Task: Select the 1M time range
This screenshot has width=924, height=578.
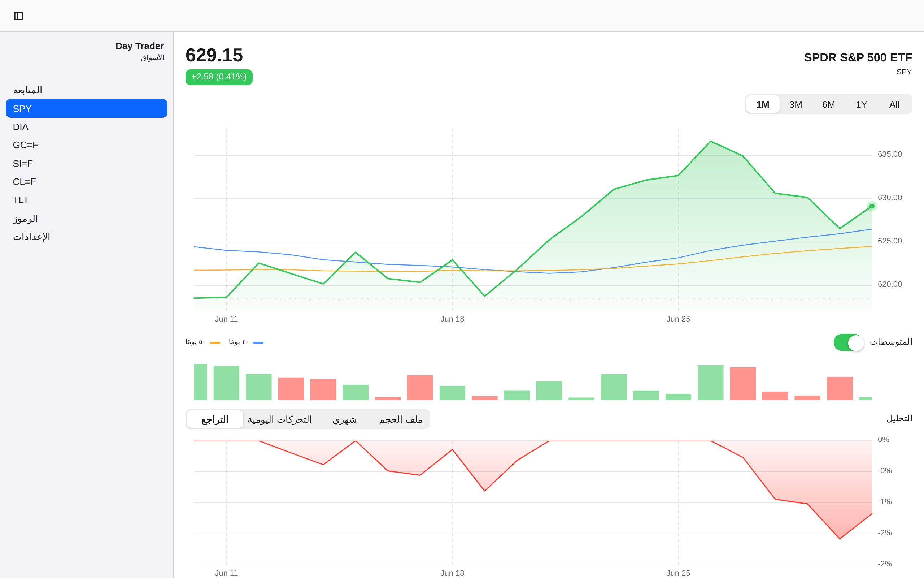Action: 763,104
